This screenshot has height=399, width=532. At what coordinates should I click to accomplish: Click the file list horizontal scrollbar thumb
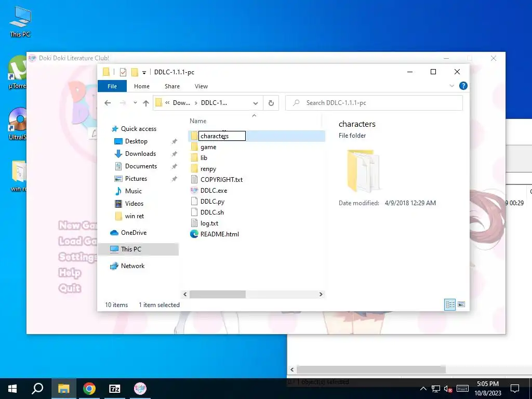coord(217,294)
